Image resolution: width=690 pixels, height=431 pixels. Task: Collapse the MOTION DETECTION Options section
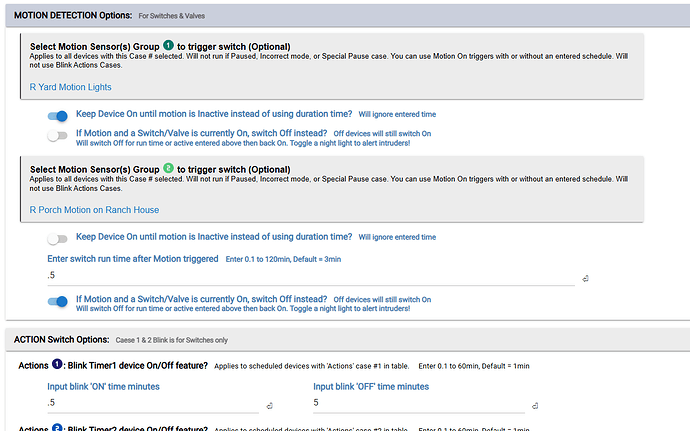coord(345,15)
